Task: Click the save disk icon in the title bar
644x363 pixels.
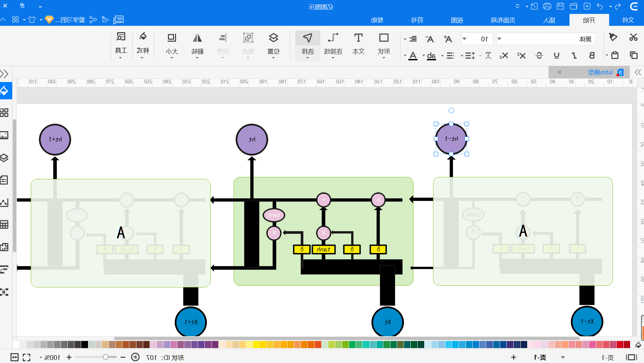Action: [x=560, y=6]
